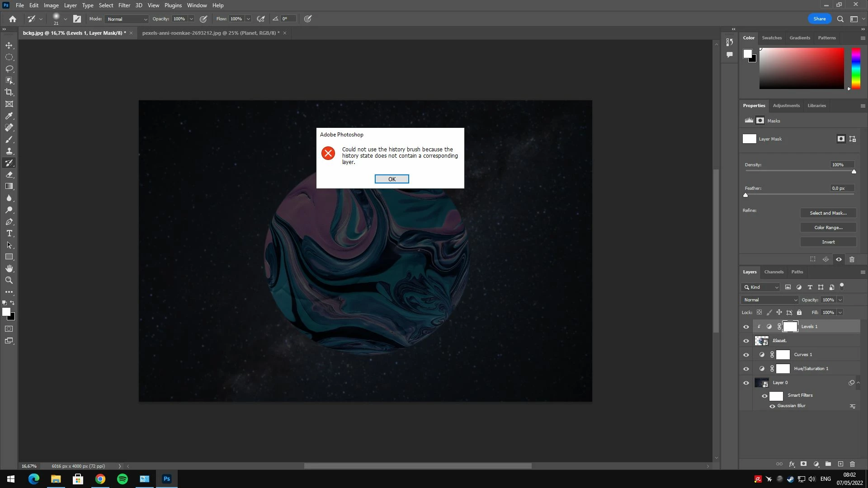
Task: Click the delete layer trash icon
Action: point(852,464)
